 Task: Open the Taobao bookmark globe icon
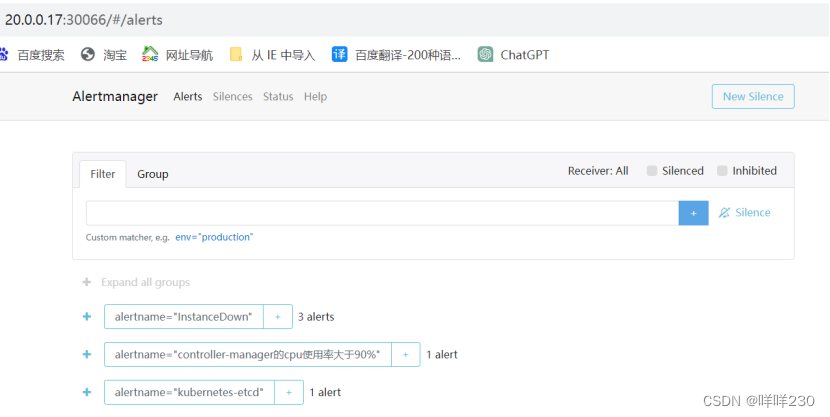pyautogui.click(x=88, y=54)
